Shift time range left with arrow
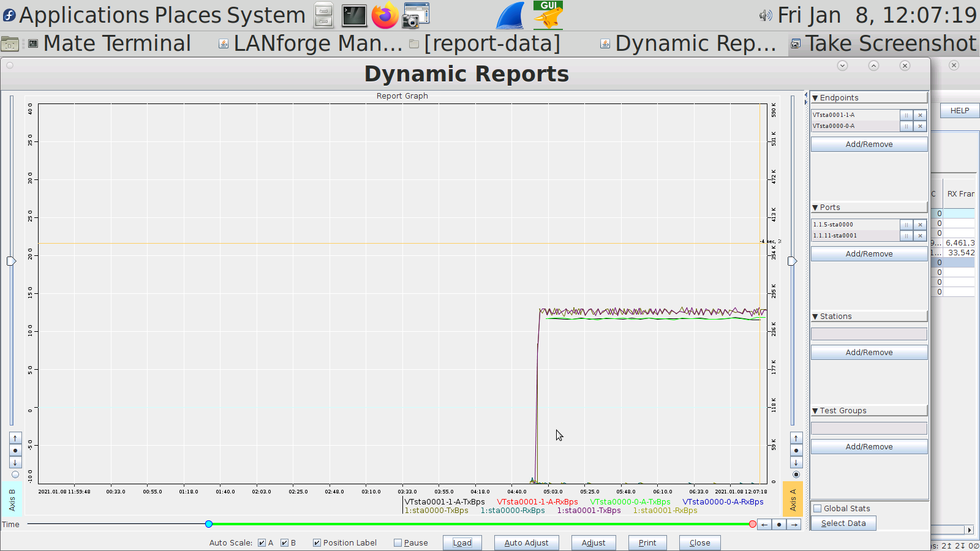Screen dimensions: 980x551 (x=764, y=525)
